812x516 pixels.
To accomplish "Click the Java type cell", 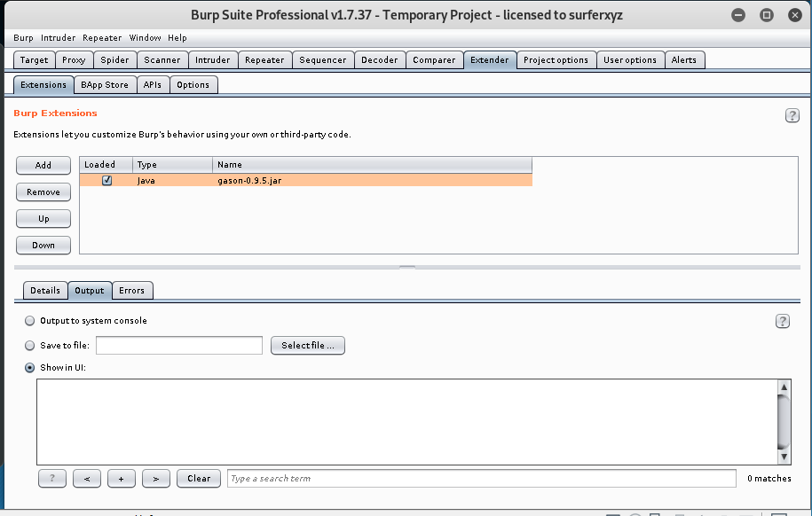I will click(172, 180).
